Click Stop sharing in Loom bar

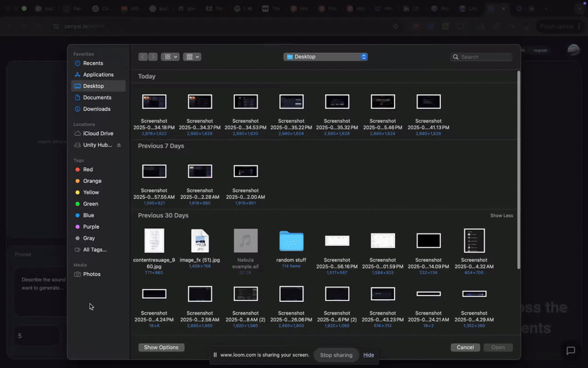(x=336, y=355)
